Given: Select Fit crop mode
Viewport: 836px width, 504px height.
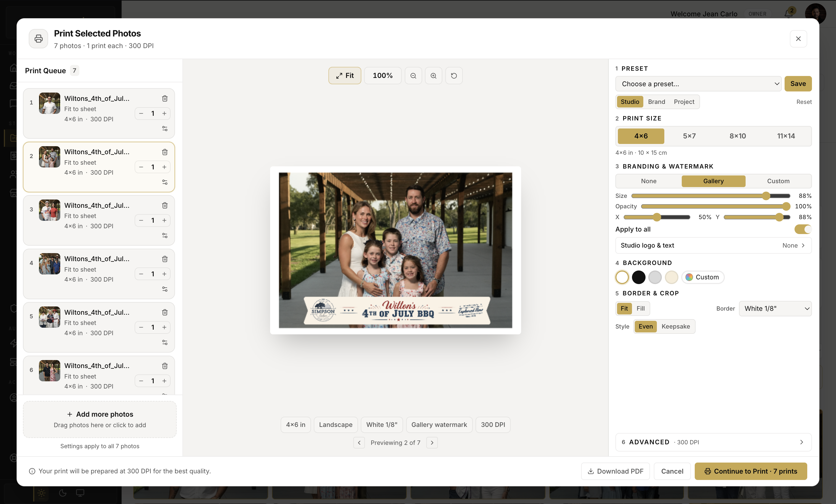Looking at the screenshot, I should tap(624, 308).
